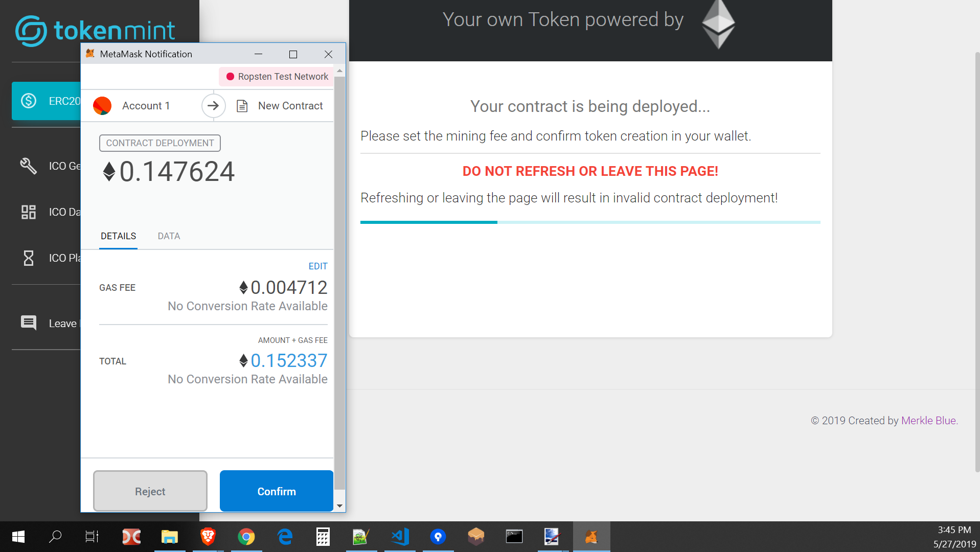Click the Account 1 avatar

tap(102, 106)
